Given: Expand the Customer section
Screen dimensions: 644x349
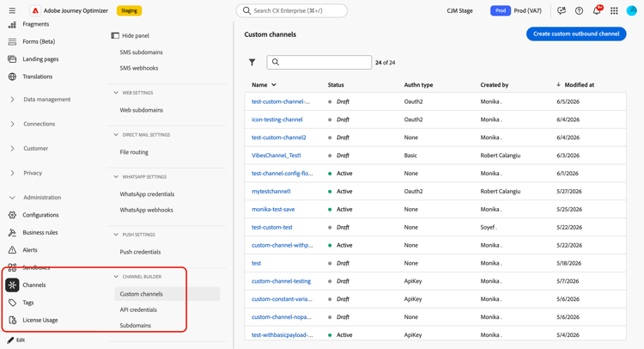Looking at the screenshot, I should (12, 149).
